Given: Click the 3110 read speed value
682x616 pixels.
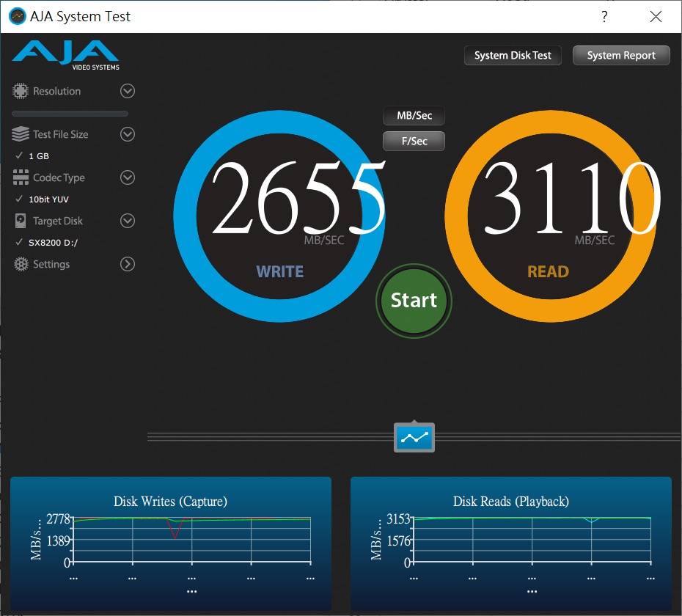Looking at the screenshot, I should (571, 197).
